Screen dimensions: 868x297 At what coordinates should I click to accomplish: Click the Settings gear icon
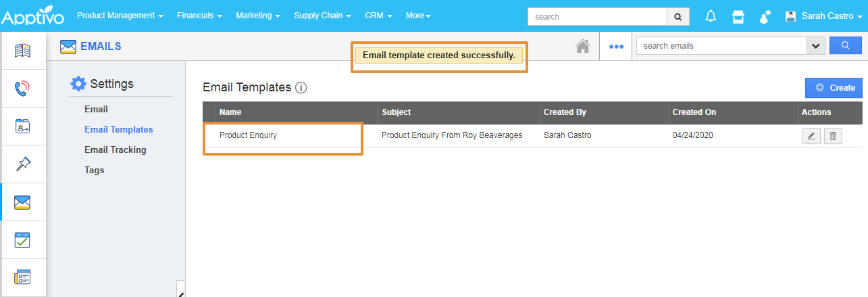coord(78,84)
